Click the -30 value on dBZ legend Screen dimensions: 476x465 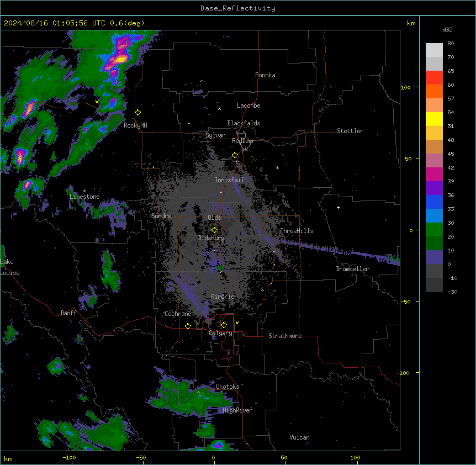pos(452,292)
